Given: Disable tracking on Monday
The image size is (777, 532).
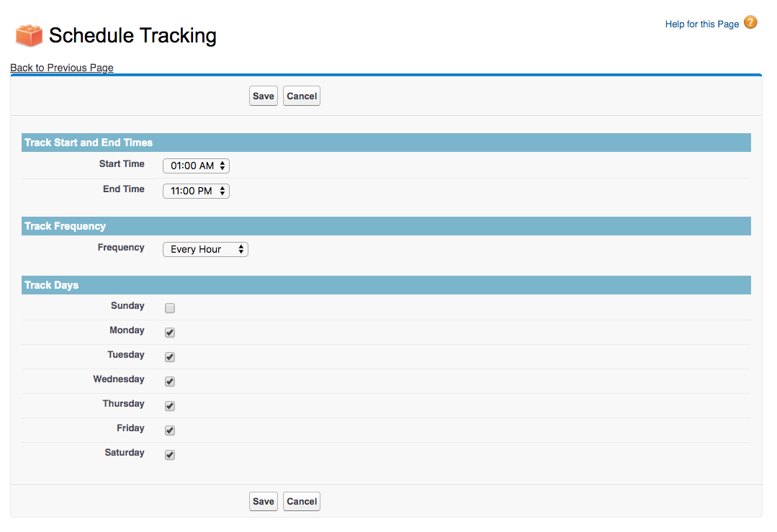Looking at the screenshot, I should coord(169,332).
